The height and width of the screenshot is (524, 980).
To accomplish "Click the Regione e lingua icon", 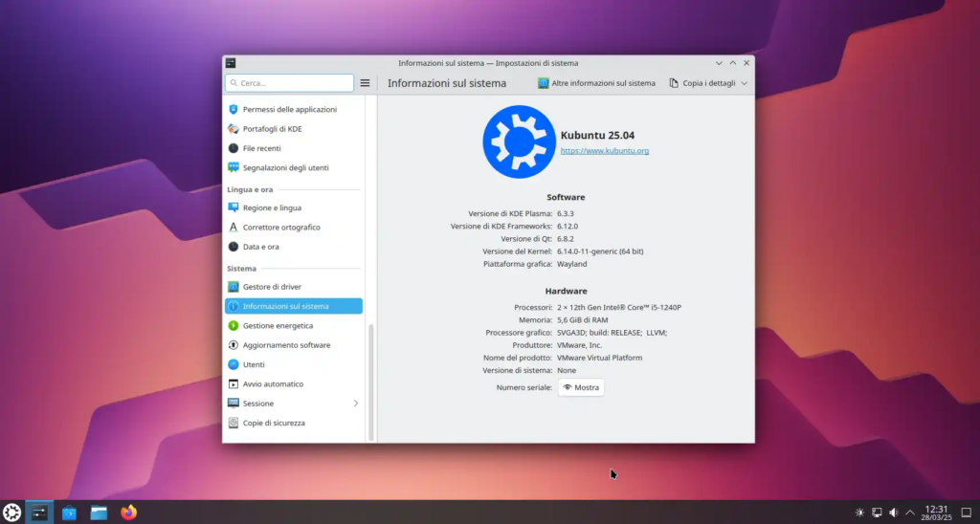I will [234, 207].
